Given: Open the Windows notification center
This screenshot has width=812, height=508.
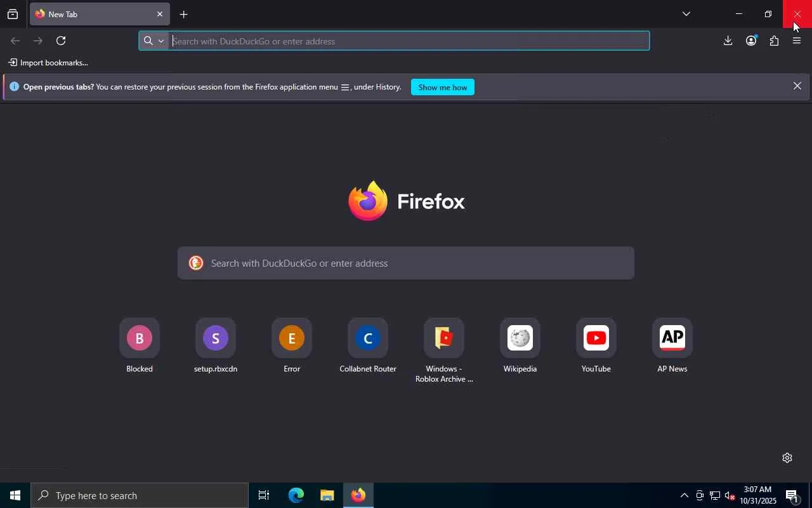Looking at the screenshot, I should click(x=792, y=495).
